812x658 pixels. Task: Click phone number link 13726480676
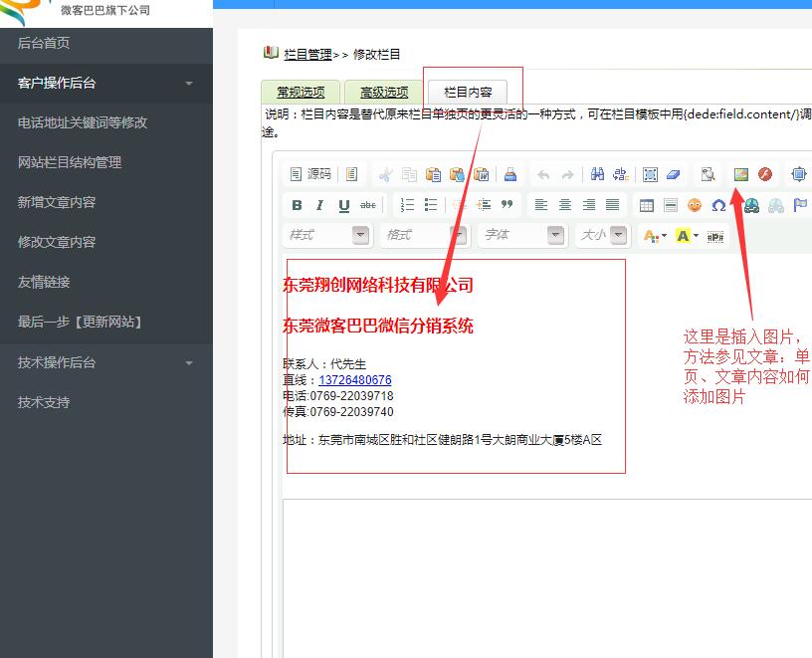coord(354,380)
